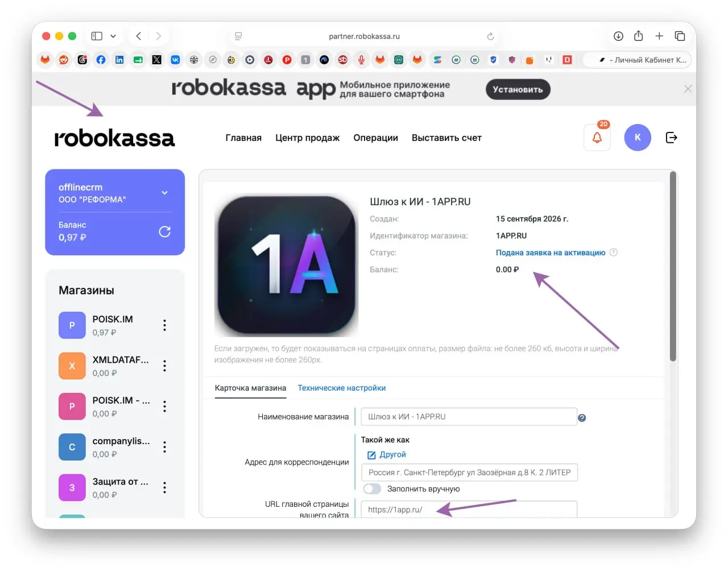728x571 pixels.
Task: Open the X (Twitter) pinned tab
Action: [x=156, y=60]
